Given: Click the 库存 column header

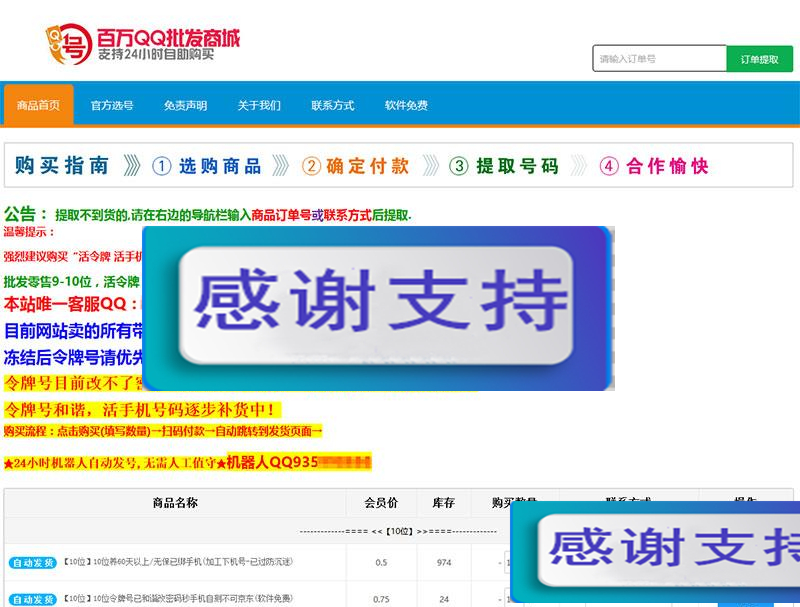Looking at the screenshot, I should pos(444,503).
